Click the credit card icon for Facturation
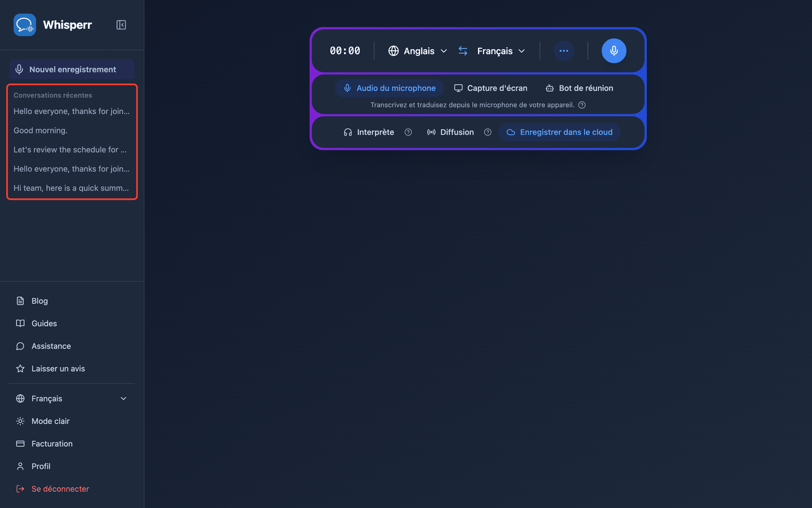The image size is (812, 508). pyautogui.click(x=20, y=444)
